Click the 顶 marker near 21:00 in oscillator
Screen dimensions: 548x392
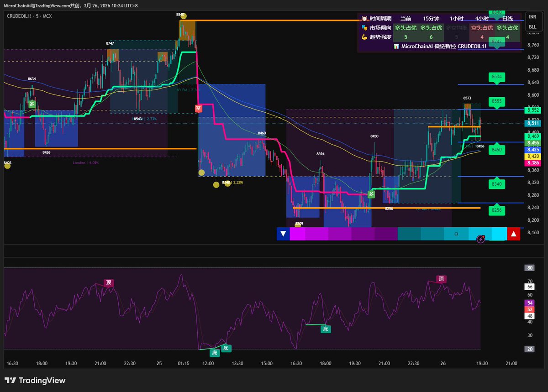(109, 282)
